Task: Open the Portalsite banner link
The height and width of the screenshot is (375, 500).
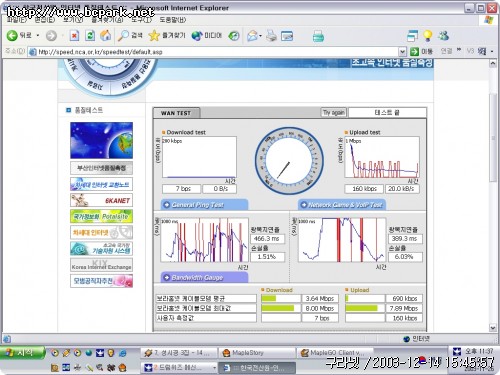Action: 101,216
